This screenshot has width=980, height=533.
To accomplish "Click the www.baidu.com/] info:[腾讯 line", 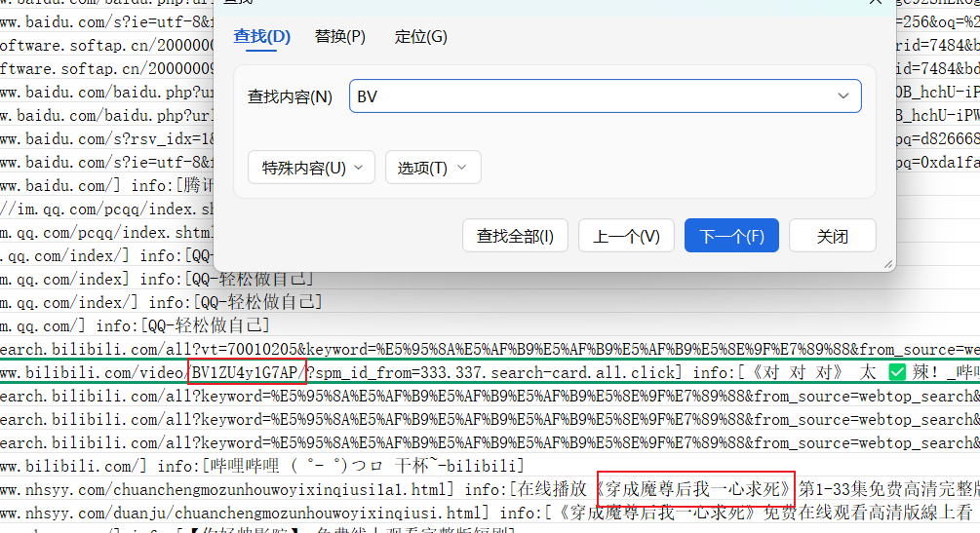I will pyautogui.click(x=106, y=185).
